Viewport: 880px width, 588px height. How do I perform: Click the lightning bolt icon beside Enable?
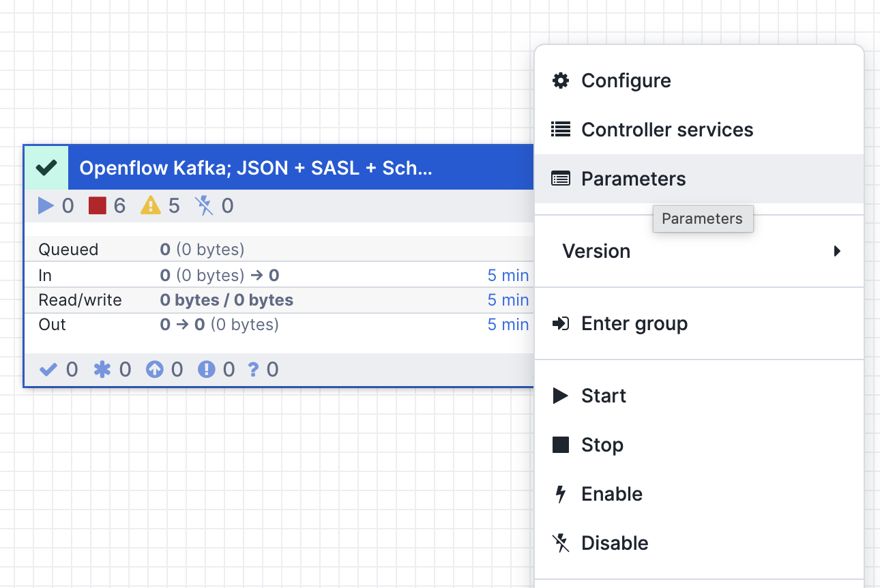pos(561,494)
